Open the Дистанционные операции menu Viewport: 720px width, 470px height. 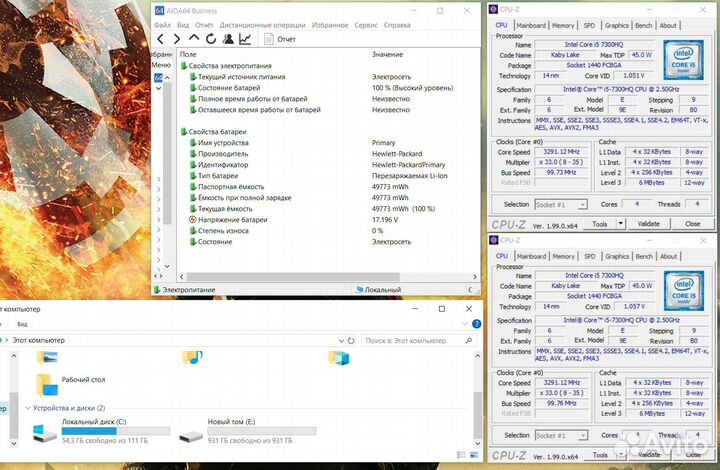tap(262, 25)
